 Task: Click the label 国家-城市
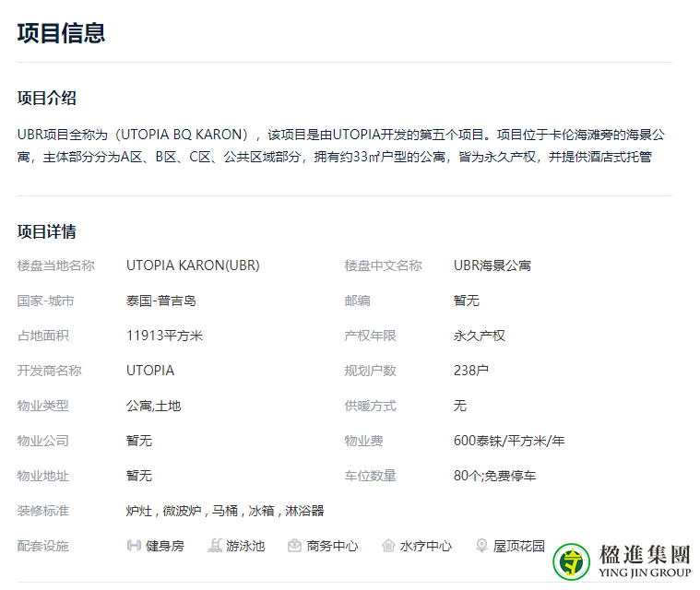(45, 301)
